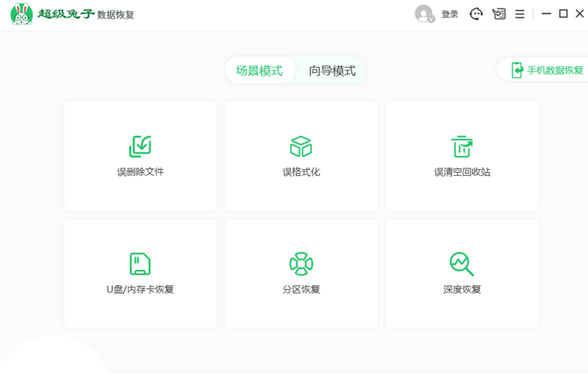The image size is (588, 392).
Task: Select the 深度恢复 magnifier icon
Action: pyautogui.click(x=462, y=263)
